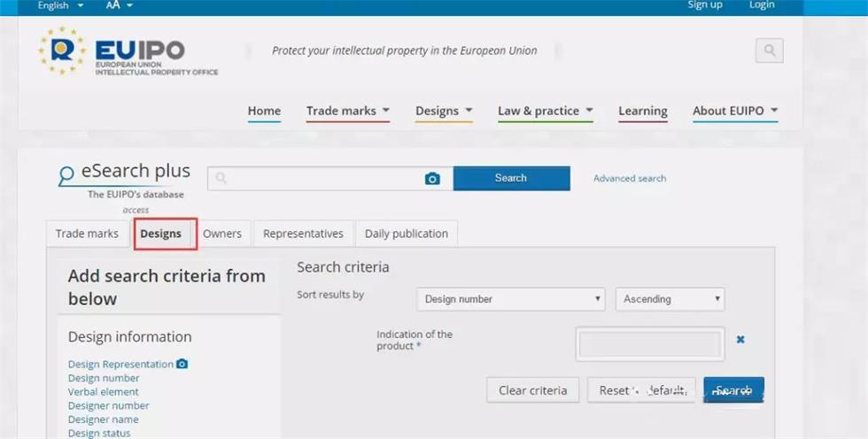Click the Clear criteria button

coord(532,390)
